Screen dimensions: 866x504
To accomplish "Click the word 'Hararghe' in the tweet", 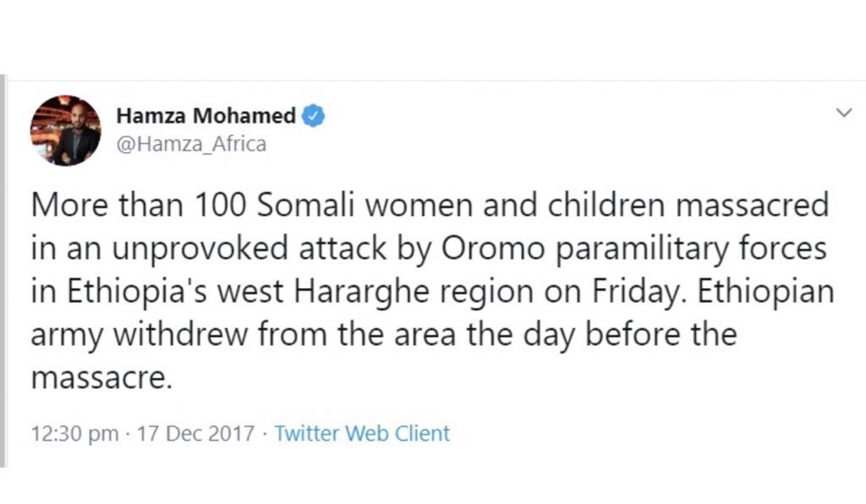I will (x=361, y=292).
